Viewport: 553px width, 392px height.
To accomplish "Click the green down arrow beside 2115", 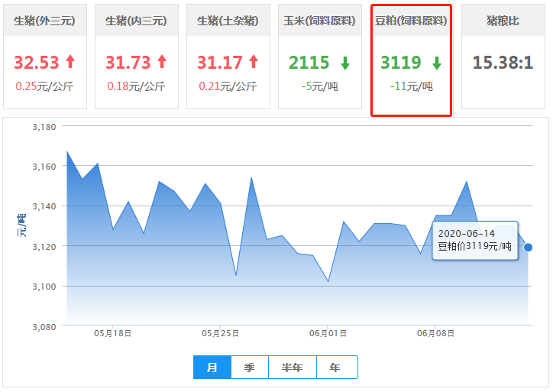I will click(x=345, y=63).
